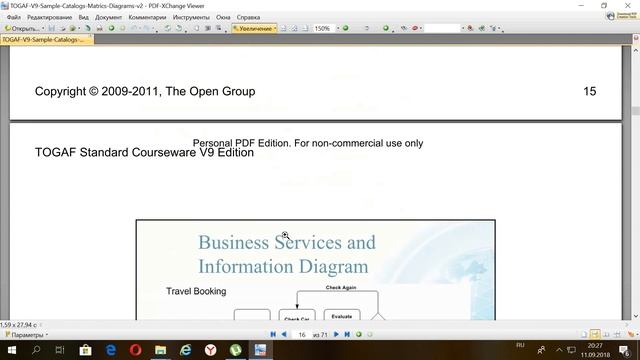Click the print icon in toolbar
The image size is (640, 360).
(x=62, y=28)
